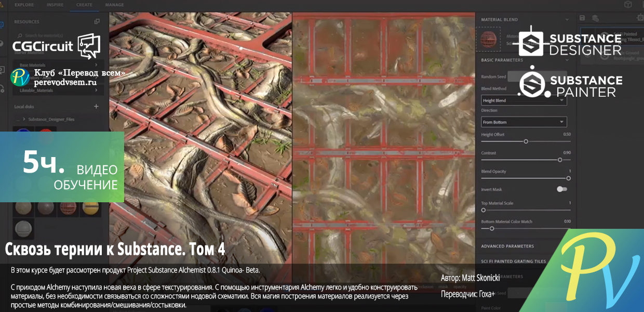Open the Blend Method dropdown showing Height Blend
The height and width of the screenshot is (312, 644).
[x=524, y=100]
